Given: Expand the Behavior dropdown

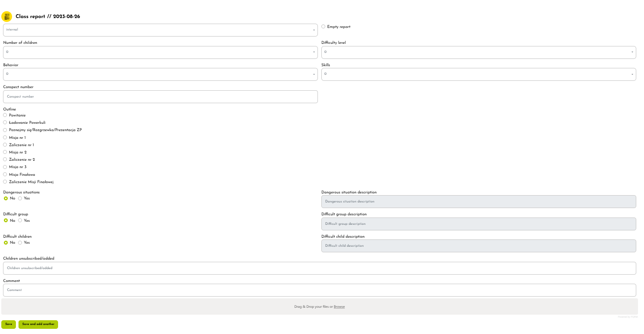Looking at the screenshot, I should click(160, 74).
